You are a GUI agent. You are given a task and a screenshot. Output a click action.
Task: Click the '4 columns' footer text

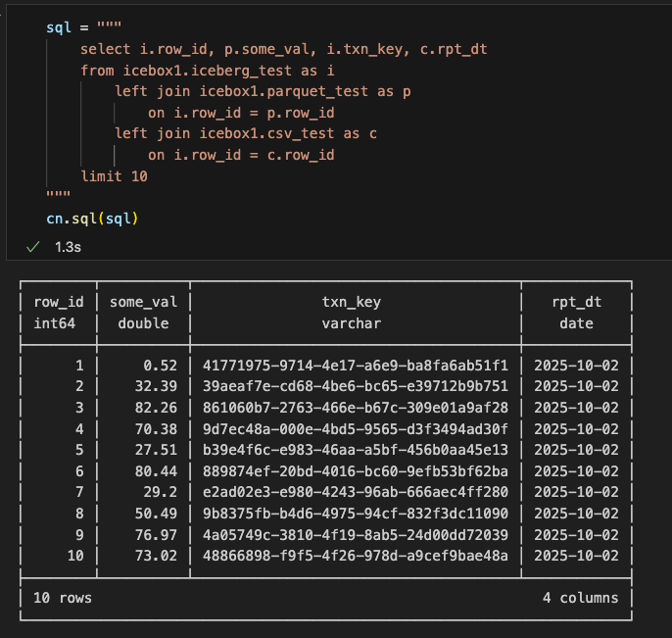(581, 598)
